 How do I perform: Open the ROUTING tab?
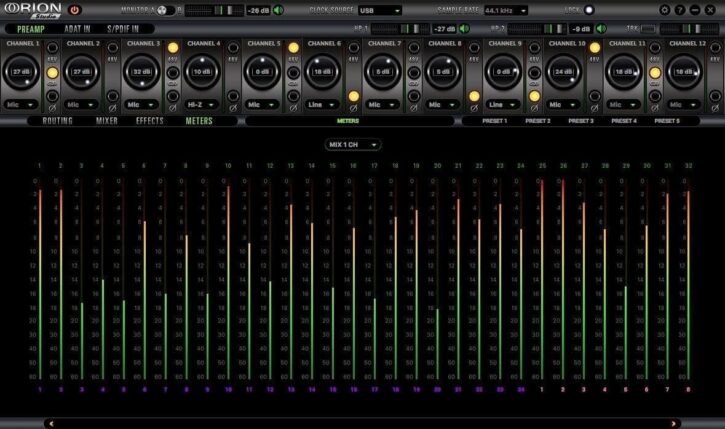click(57, 121)
